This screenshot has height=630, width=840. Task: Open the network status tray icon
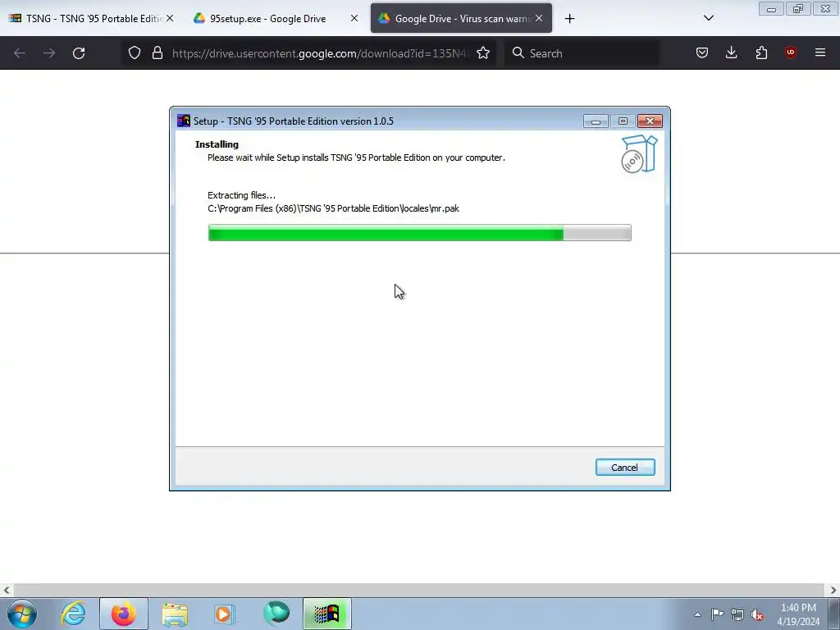(x=737, y=615)
